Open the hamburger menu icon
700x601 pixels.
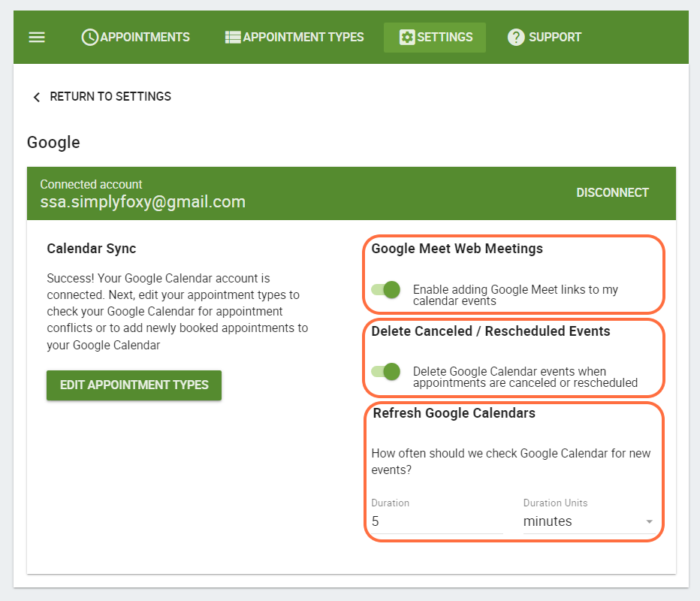(x=37, y=37)
